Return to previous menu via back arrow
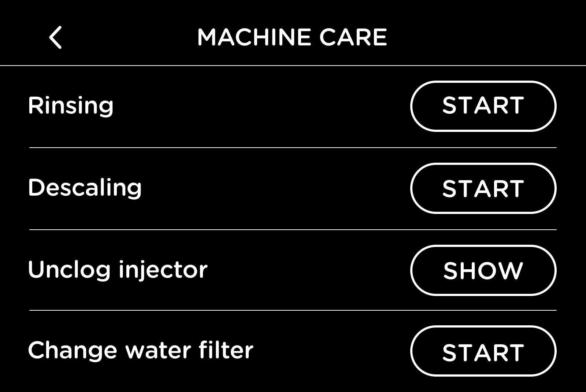586x392 pixels. [56, 37]
